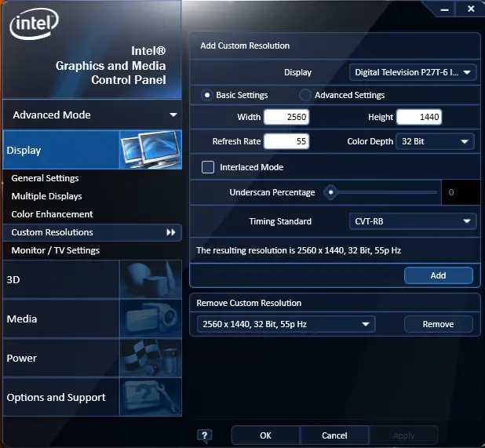The height and width of the screenshot is (448, 485).
Task: Open General Settings
Action: pos(46,178)
